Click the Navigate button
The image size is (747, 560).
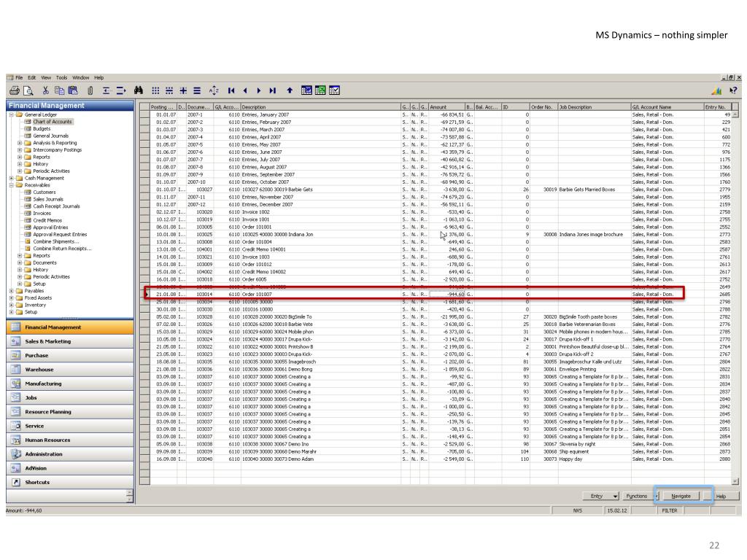coord(681,496)
